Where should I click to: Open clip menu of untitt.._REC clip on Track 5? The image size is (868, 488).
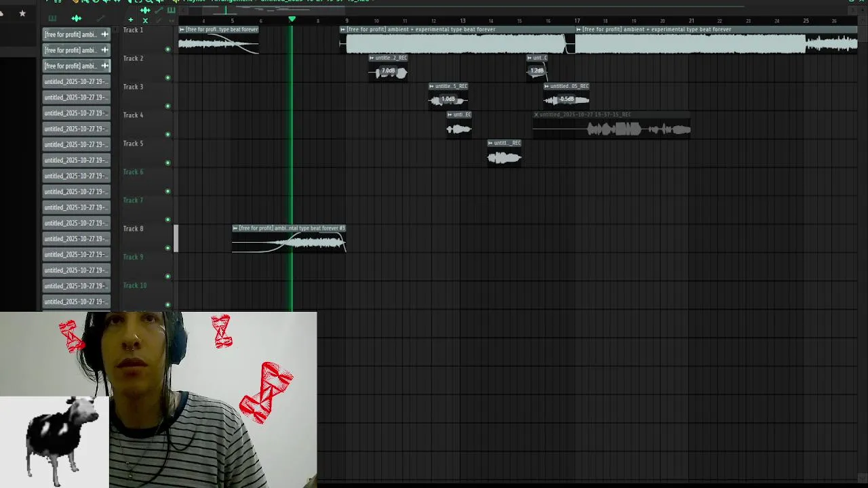(490, 144)
